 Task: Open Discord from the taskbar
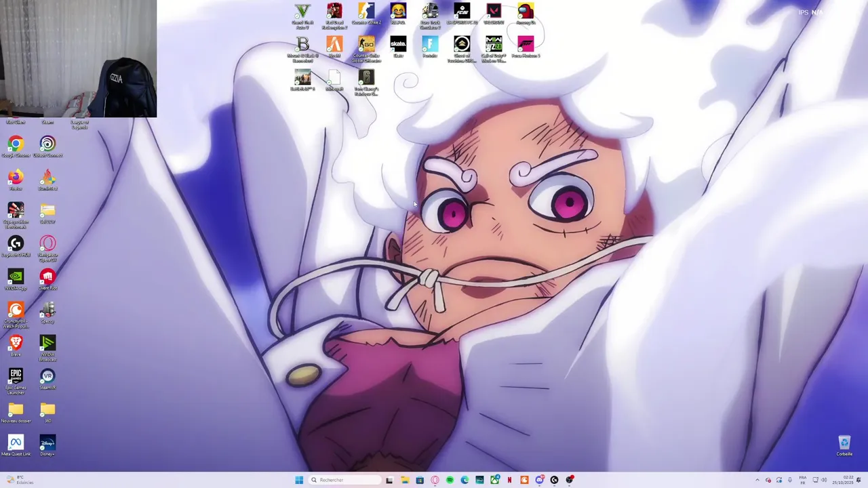point(539,480)
